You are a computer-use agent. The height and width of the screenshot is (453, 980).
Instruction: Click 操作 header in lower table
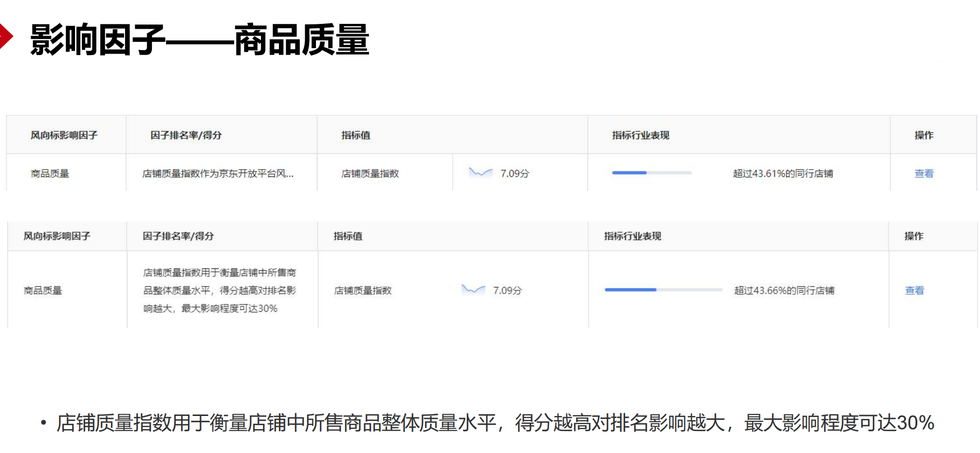tap(914, 236)
